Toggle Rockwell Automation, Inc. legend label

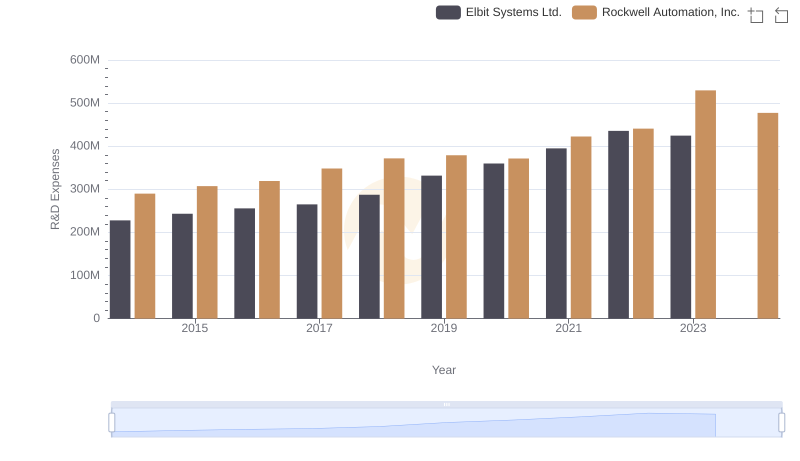pos(670,12)
